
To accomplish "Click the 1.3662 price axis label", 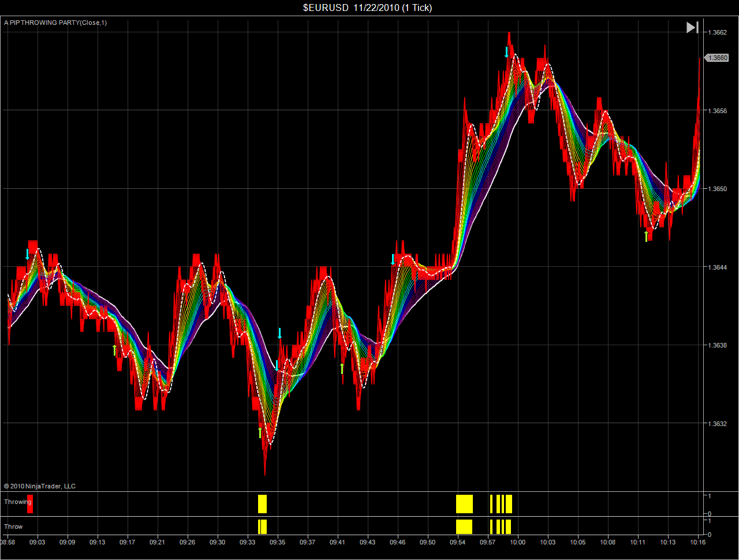I will click(x=718, y=32).
